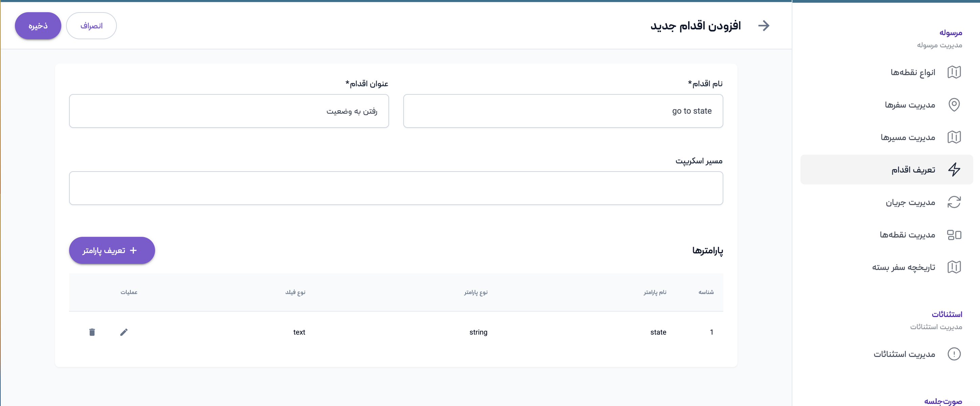The width and height of the screenshot is (980, 406).
Task: Click the تعریف پارامتر add parameter button
Action: click(112, 250)
